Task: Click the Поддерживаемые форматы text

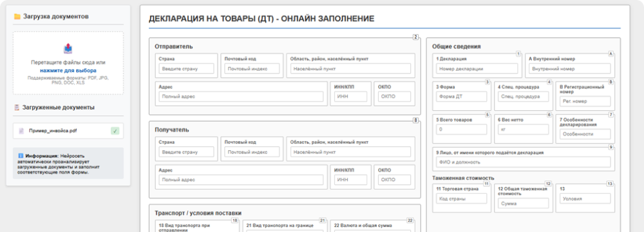Action: point(68,80)
